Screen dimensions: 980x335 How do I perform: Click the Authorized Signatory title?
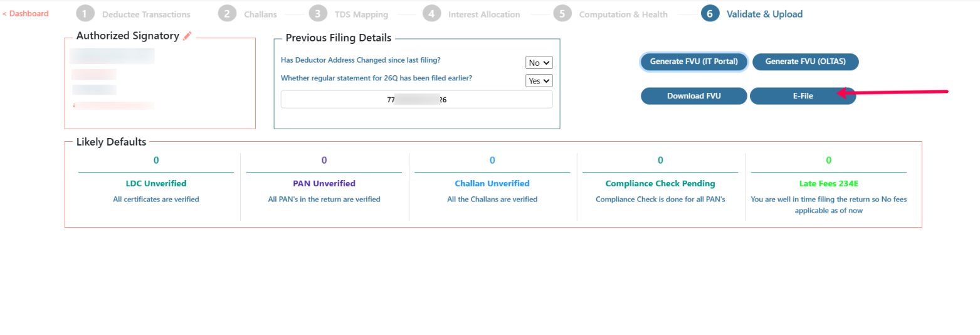pyautogui.click(x=127, y=36)
